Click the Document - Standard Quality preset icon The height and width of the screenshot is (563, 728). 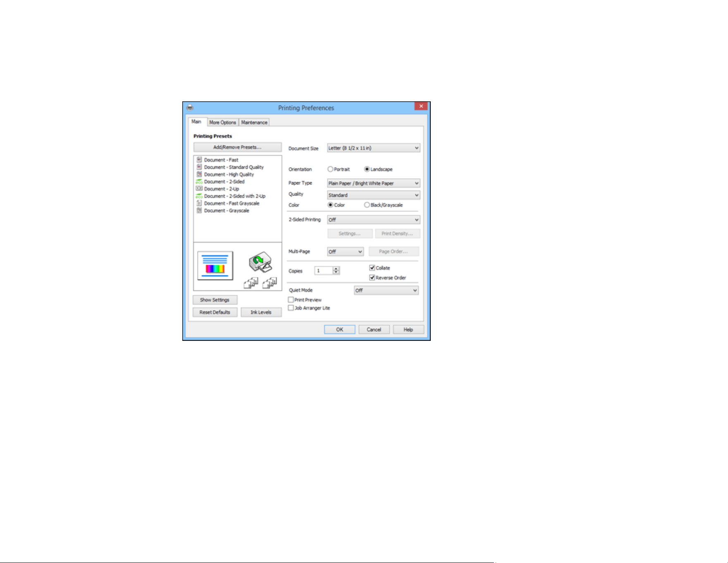(x=199, y=167)
